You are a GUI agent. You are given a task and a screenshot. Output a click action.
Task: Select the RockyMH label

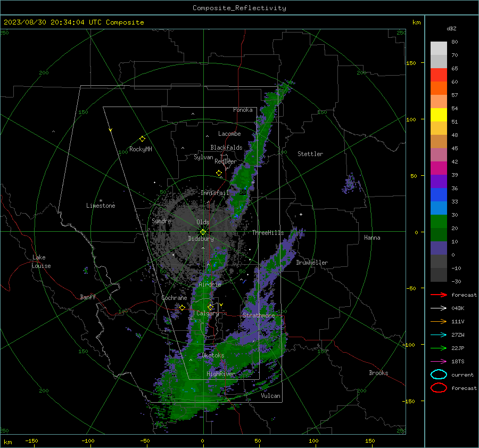141,149
